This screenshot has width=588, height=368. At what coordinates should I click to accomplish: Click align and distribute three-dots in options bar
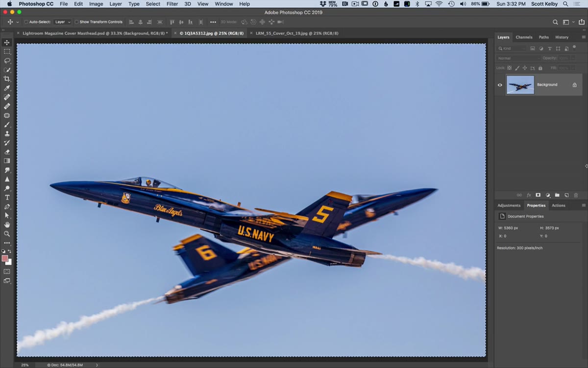coord(213,22)
